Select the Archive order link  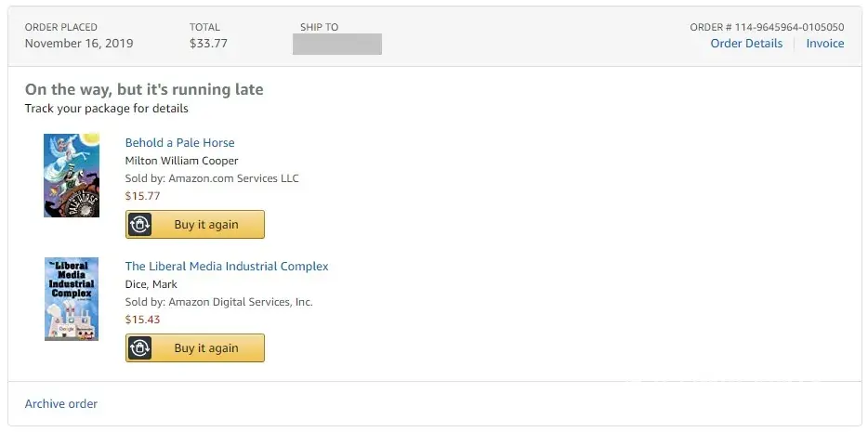61,404
